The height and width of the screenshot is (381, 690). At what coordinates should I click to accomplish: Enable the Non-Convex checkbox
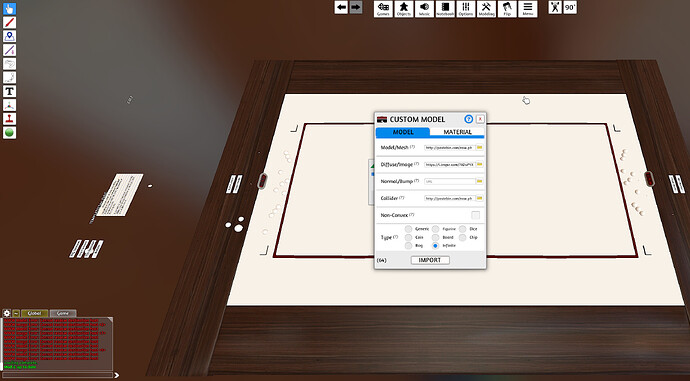[476, 215]
